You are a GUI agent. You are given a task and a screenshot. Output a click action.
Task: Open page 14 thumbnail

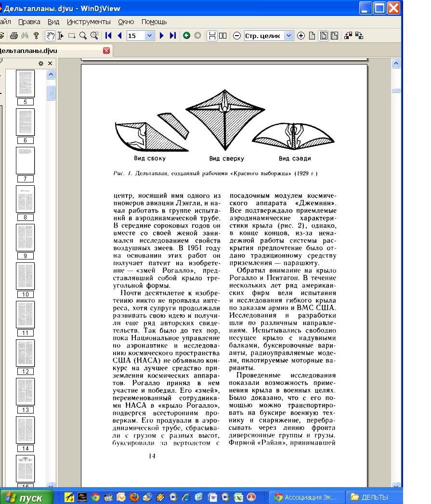[26, 430]
